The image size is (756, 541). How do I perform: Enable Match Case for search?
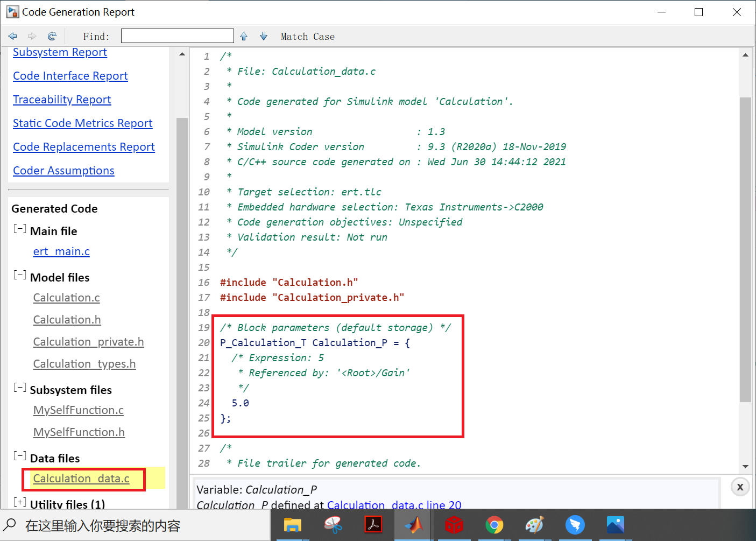pyautogui.click(x=308, y=36)
